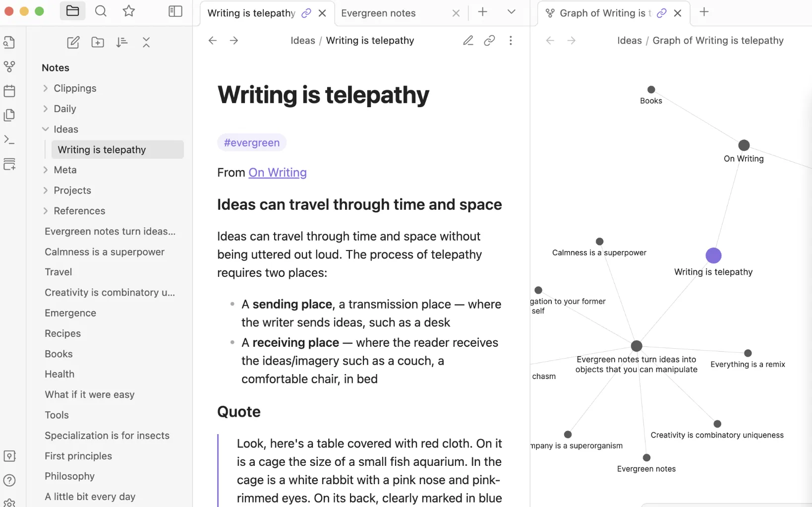Open Calmness is a superpower note in sidebar
The image size is (812, 507).
105,252
